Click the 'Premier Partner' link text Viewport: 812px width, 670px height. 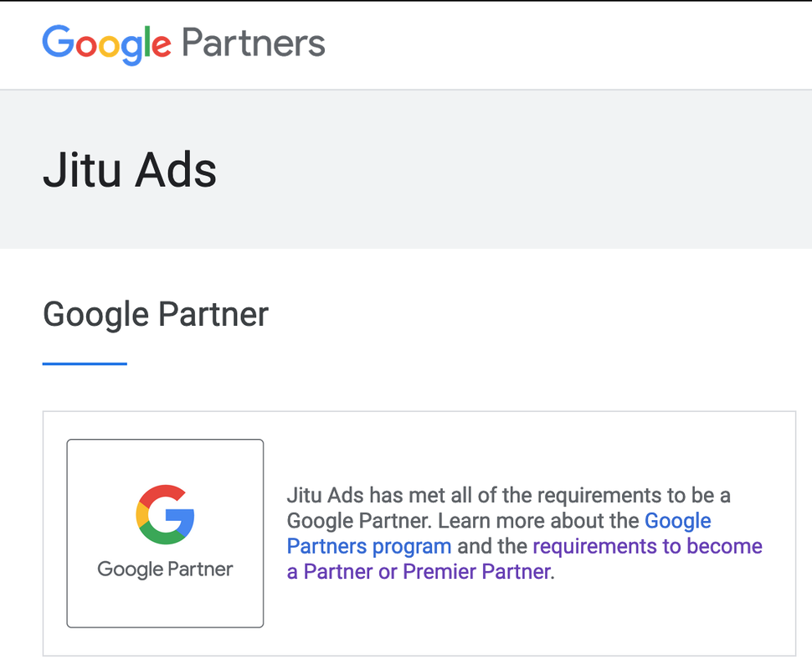476,573
